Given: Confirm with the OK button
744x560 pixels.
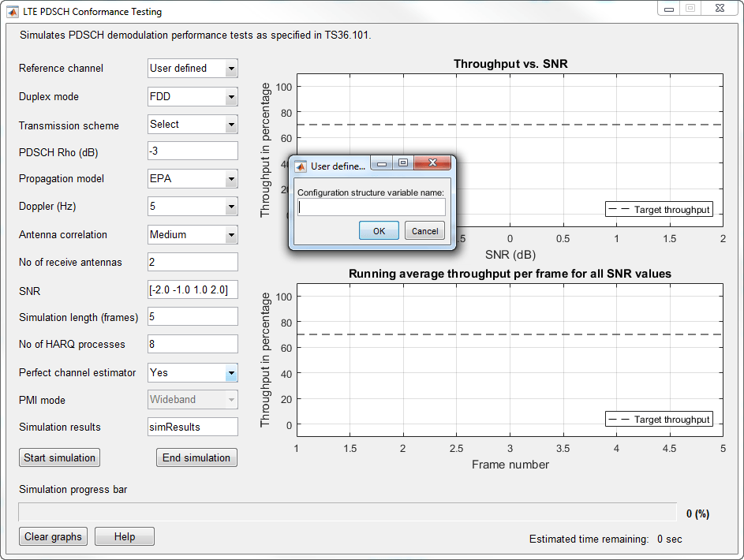Looking at the screenshot, I should pyautogui.click(x=379, y=231).
